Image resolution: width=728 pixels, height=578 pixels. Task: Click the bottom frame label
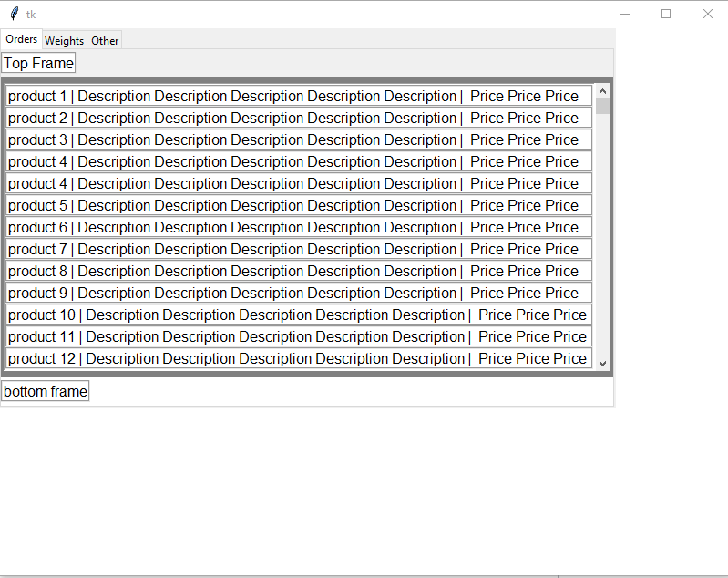click(45, 391)
